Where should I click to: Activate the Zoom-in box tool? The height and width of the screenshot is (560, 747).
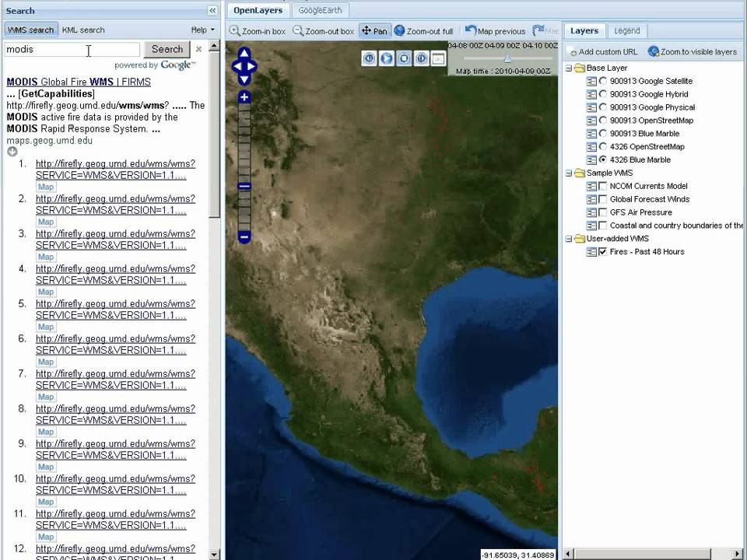[x=258, y=31]
